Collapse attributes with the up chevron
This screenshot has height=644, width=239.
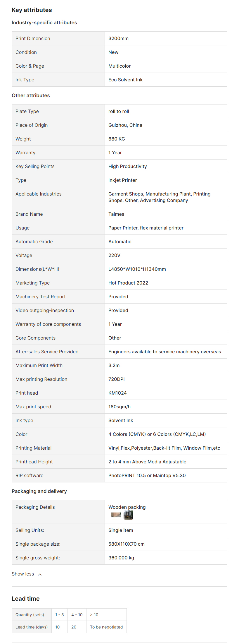pyautogui.click(x=40, y=574)
